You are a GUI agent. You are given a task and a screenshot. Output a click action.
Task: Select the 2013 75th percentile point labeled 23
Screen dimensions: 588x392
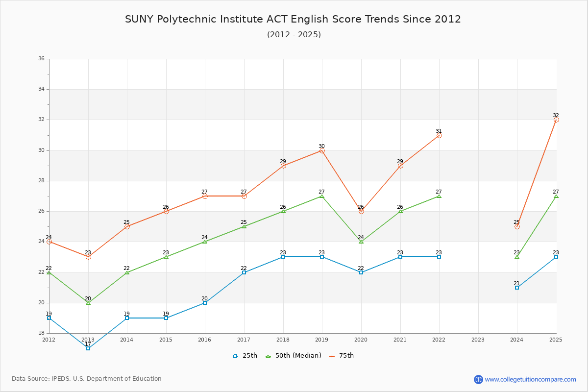88,257
